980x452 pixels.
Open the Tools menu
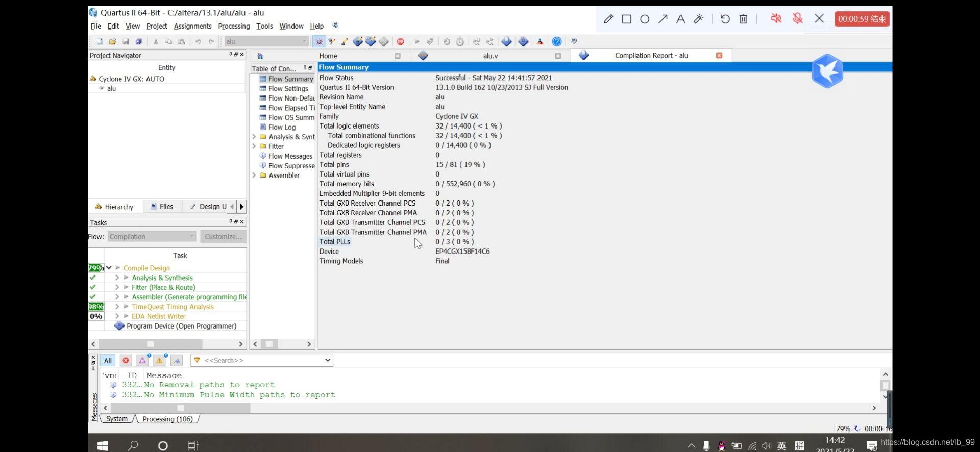tap(264, 26)
